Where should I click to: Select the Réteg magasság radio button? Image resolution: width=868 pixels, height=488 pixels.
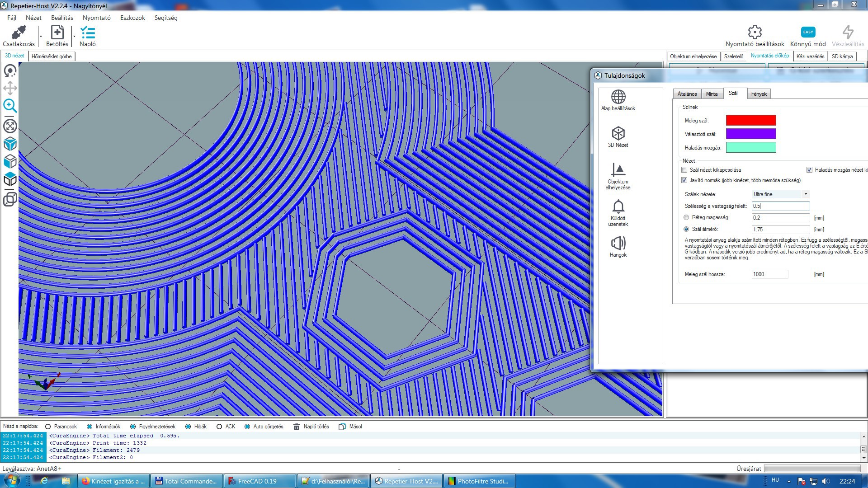[x=686, y=217]
